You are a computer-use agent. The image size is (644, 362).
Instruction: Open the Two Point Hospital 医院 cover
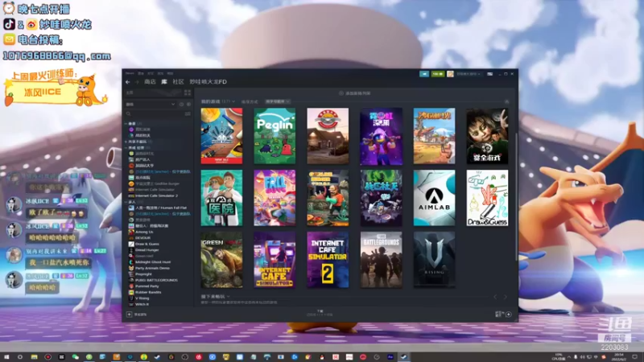pyautogui.click(x=221, y=198)
